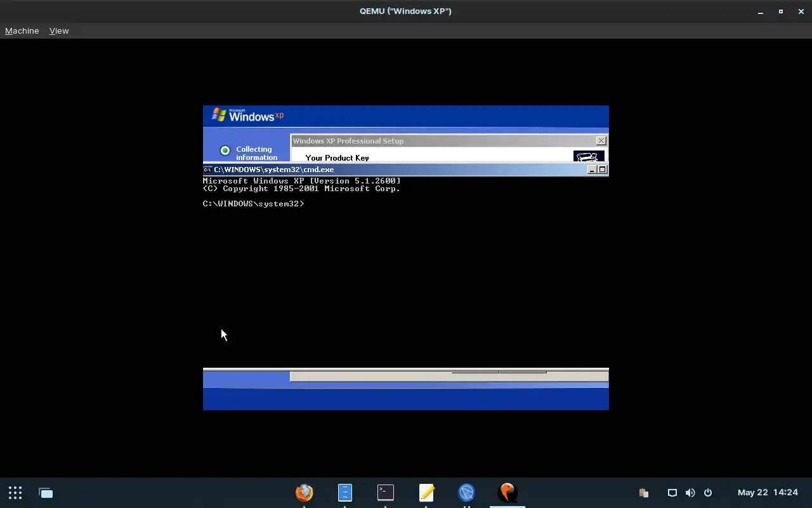The height and width of the screenshot is (508, 812).
Task: Open the power menu tray icon
Action: tap(708, 493)
